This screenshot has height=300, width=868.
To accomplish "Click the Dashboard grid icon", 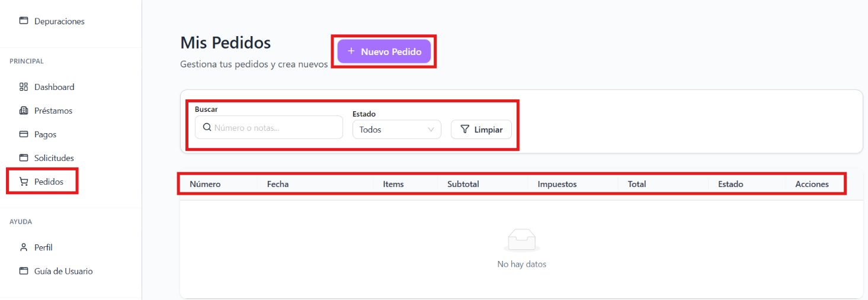I will (24, 87).
